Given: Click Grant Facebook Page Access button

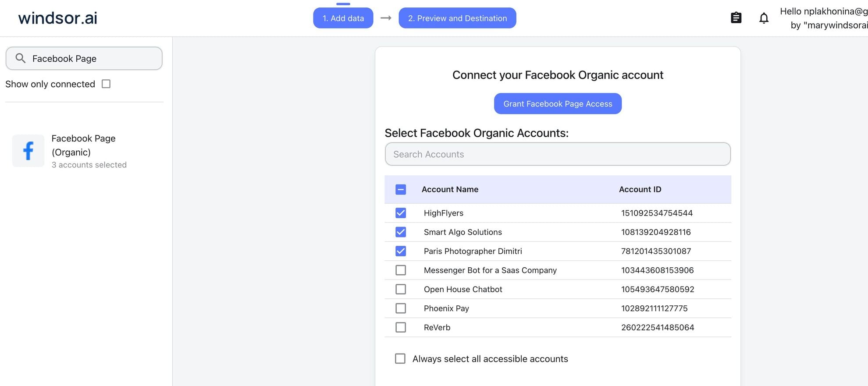Looking at the screenshot, I should click(x=558, y=103).
